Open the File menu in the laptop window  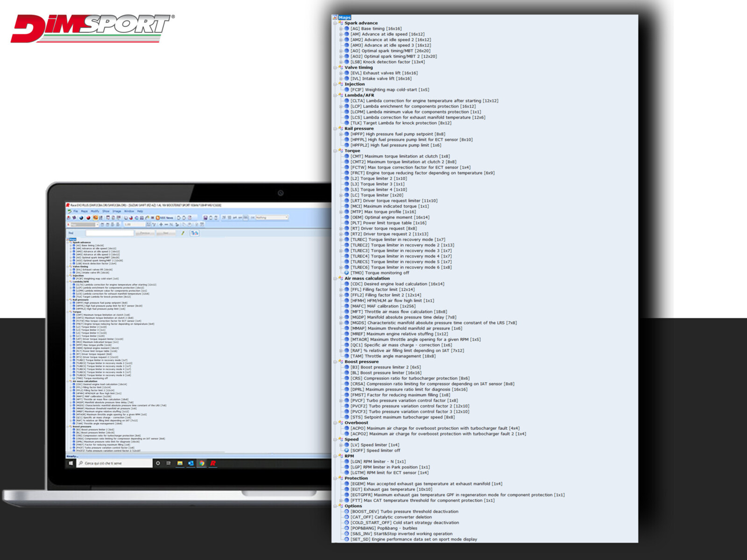pyautogui.click(x=75, y=211)
